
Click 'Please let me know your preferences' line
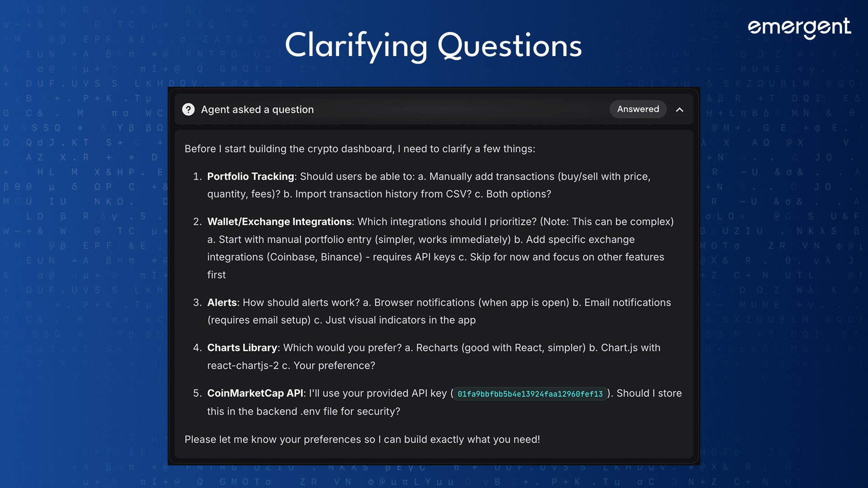pos(362,439)
